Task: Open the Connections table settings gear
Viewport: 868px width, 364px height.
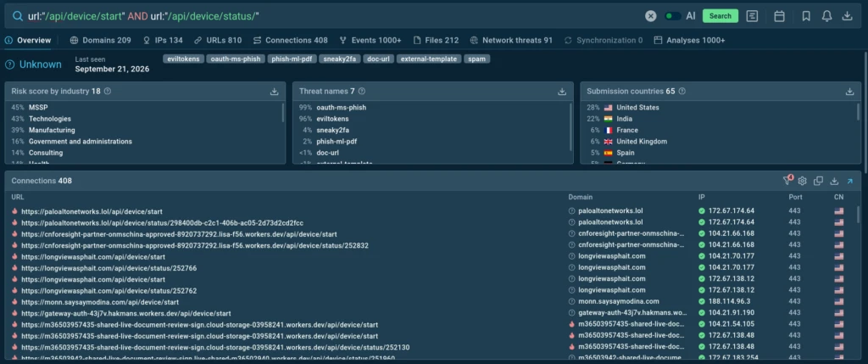Action: [802, 182]
